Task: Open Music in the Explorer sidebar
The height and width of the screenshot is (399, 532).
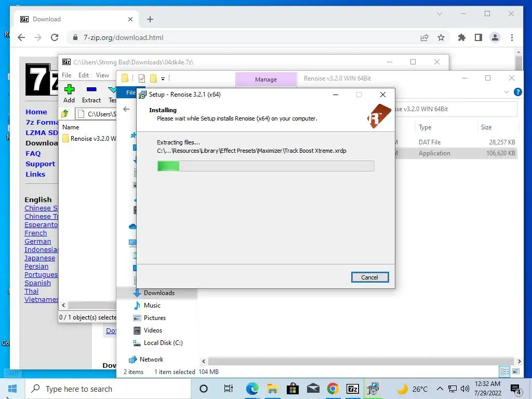Action: click(x=152, y=305)
